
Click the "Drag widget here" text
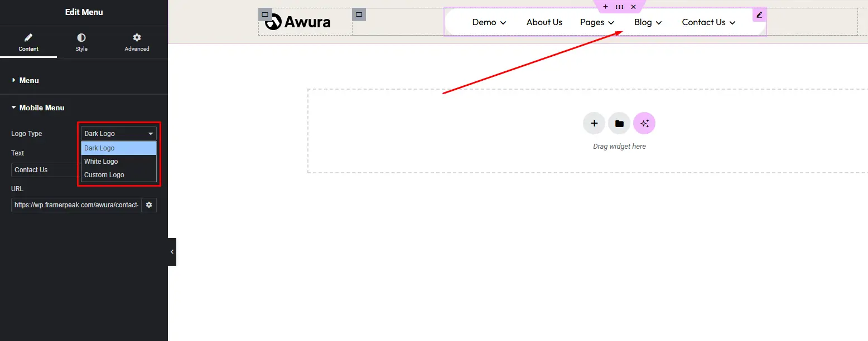click(619, 147)
